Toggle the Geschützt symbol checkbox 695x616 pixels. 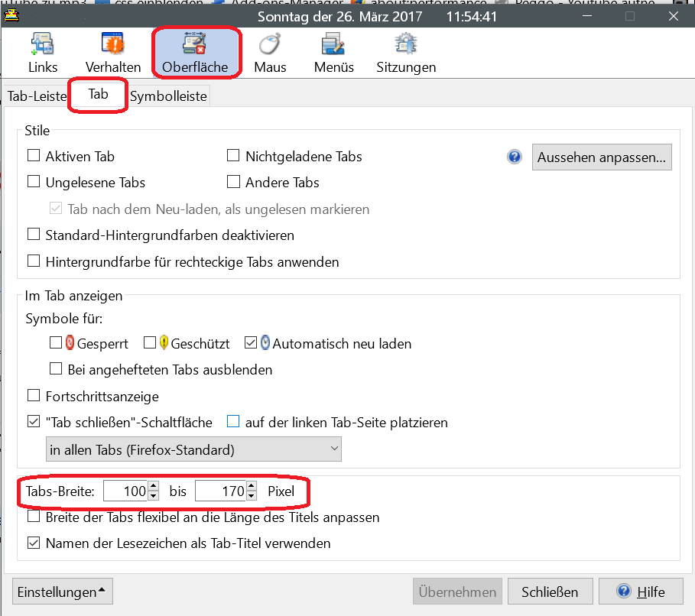(150, 342)
